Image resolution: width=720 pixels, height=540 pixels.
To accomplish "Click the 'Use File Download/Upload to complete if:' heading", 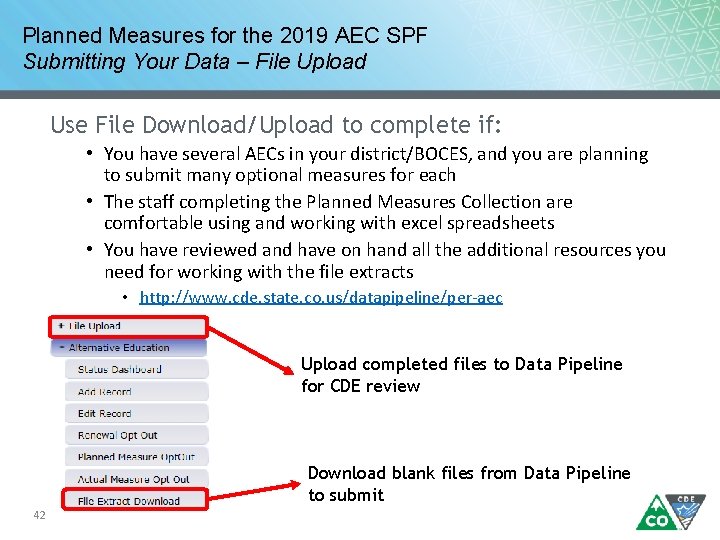I will (276, 125).
